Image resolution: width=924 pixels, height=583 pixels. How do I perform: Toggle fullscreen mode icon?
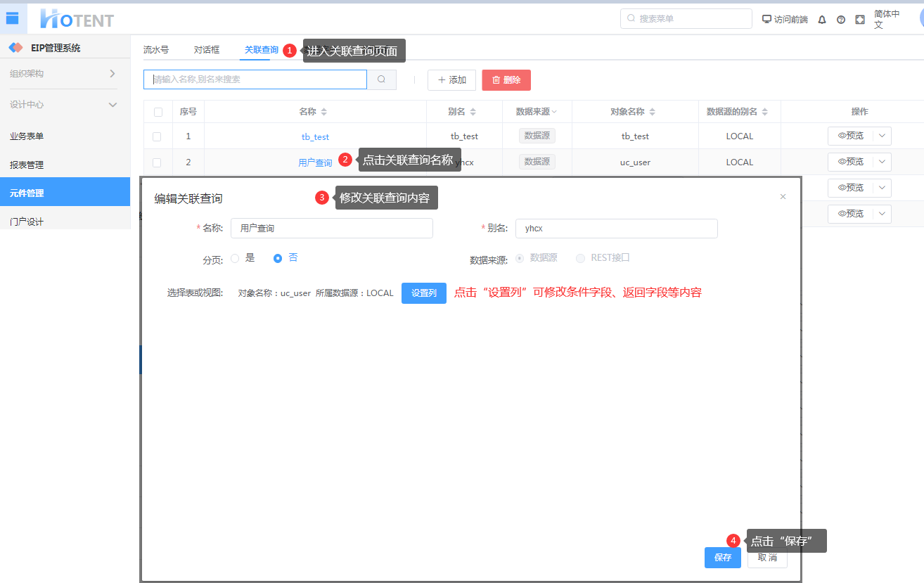click(860, 20)
